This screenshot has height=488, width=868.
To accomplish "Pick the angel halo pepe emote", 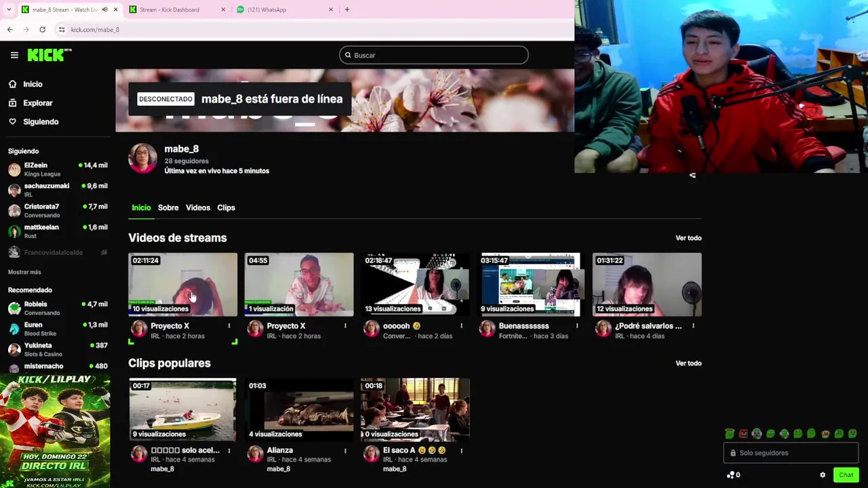I will (x=730, y=434).
